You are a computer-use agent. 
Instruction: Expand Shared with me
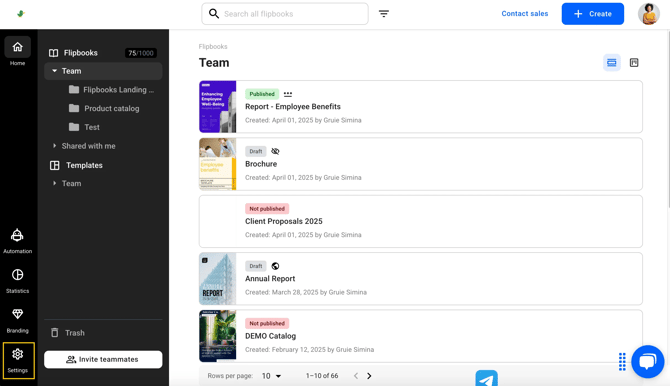(54, 146)
